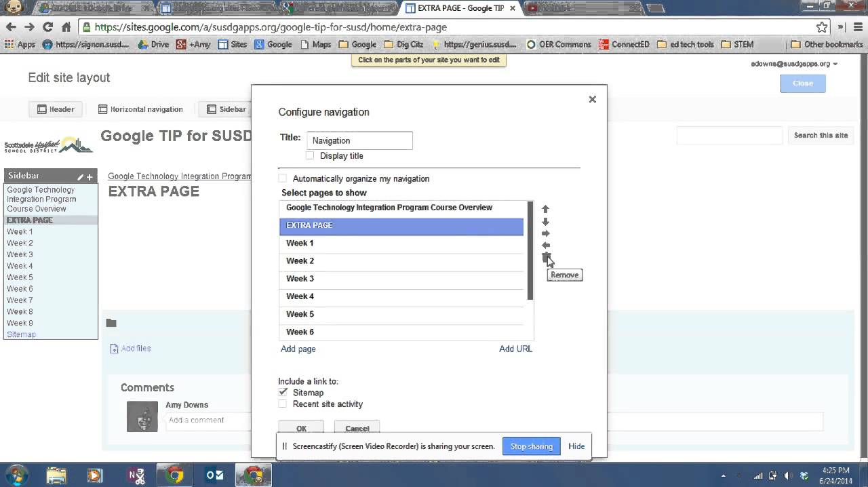Enable Automatically organize my navigation
Image resolution: width=868 pixels, height=487 pixels.
point(283,178)
